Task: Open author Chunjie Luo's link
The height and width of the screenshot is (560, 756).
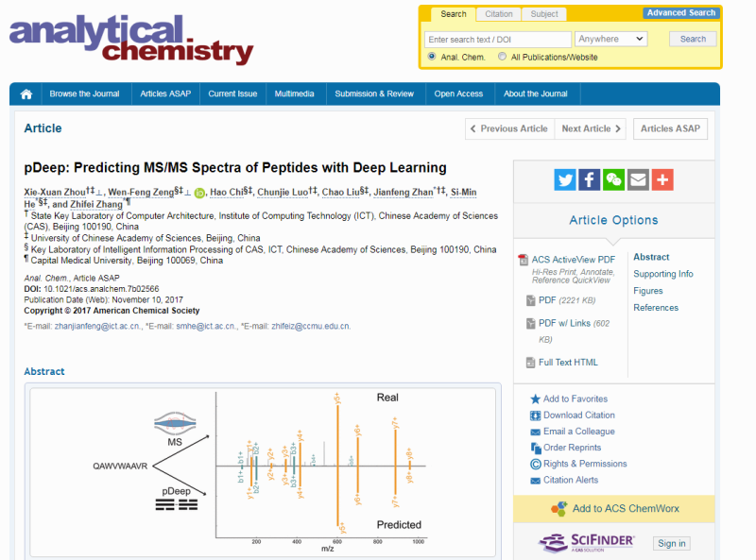Action: coord(283,193)
